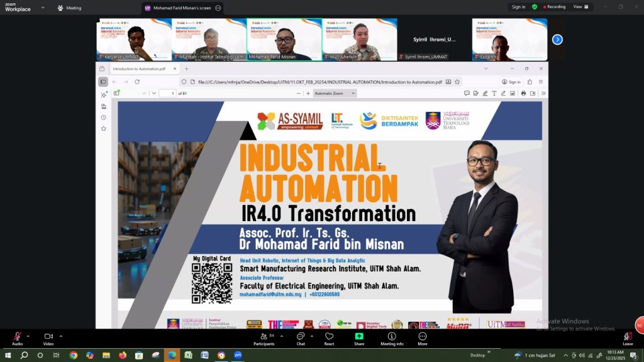Expand the audio options arrow
The width and height of the screenshot is (644, 362).
(29, 336)
